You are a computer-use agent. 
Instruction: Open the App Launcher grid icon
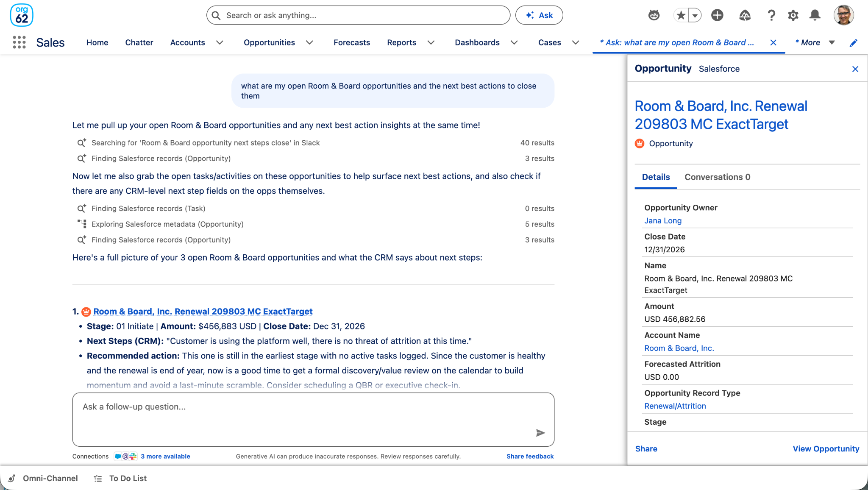(19, 42)
